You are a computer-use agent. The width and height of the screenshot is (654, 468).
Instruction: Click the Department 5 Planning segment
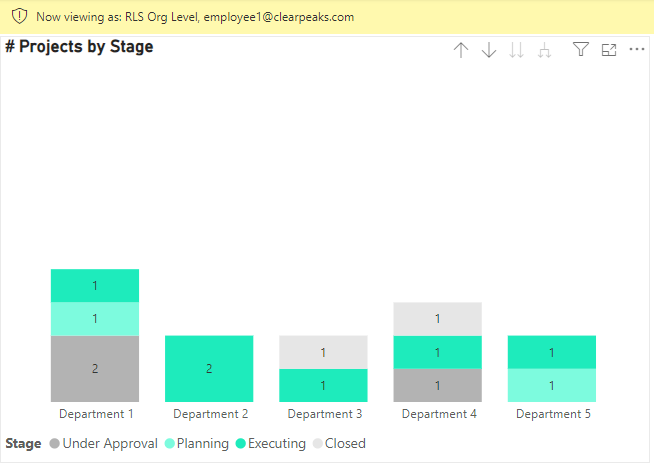click(551, 385)
